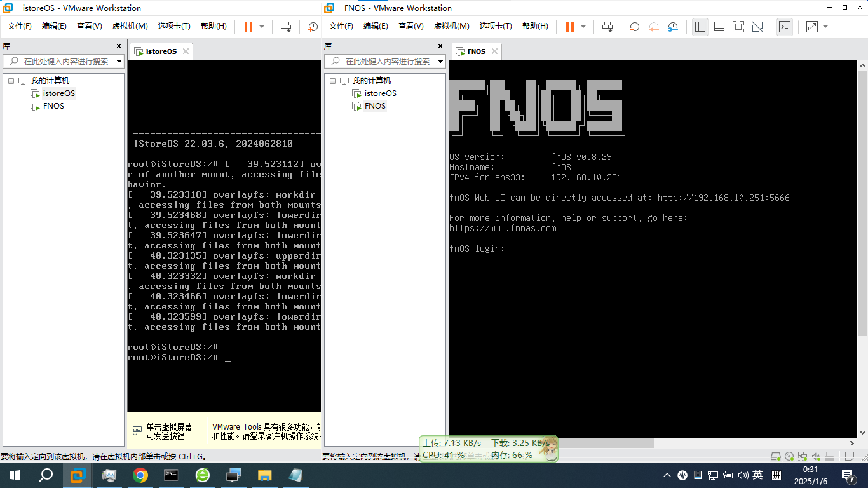Open 选项卡(T) menu in FNOS window

click(x=496, y=26)
